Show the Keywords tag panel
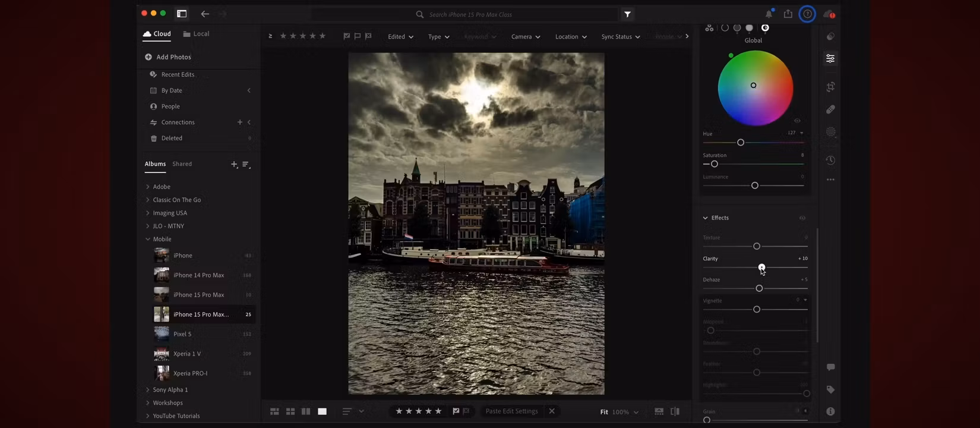This screenshot has height=428, width=980. click(x=830, y=389)
